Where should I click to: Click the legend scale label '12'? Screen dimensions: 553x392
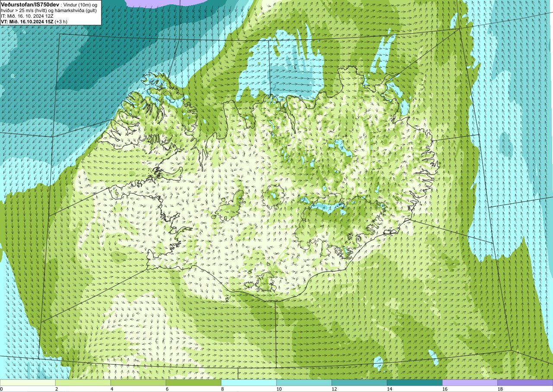coord(334,389)
